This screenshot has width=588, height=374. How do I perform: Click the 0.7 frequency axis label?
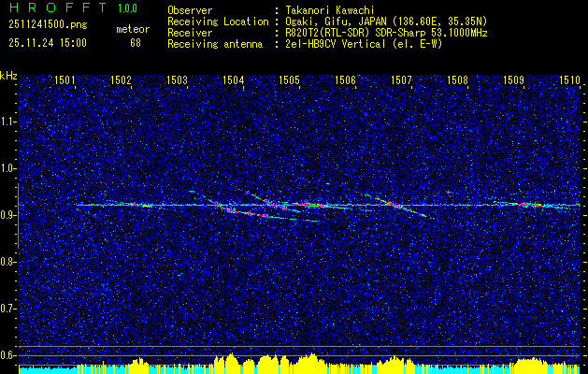pyautogui.click(x=7, y=309)
